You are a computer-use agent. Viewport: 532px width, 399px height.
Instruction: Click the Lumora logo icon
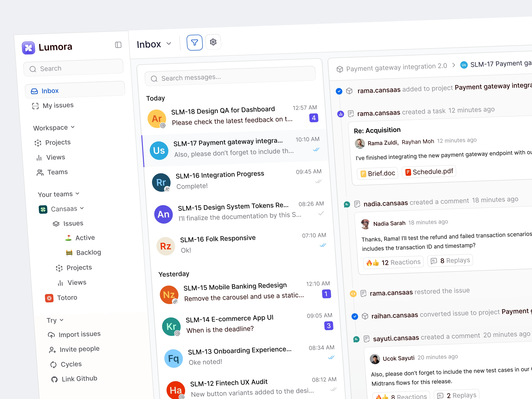tap(28, 48)
